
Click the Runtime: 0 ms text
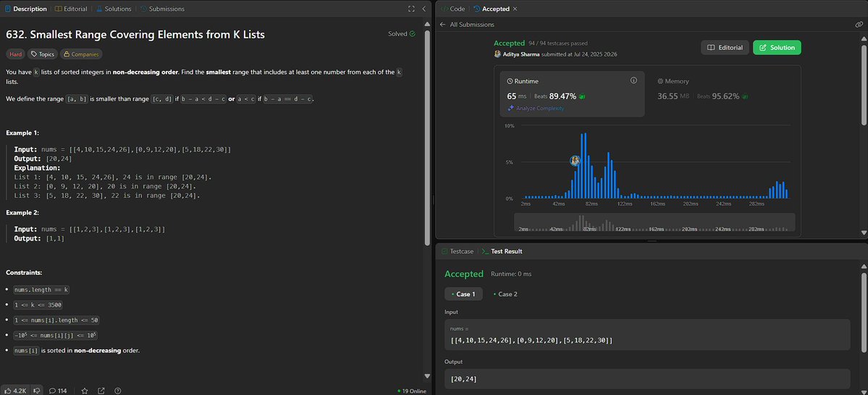click(x=511, y=274)
